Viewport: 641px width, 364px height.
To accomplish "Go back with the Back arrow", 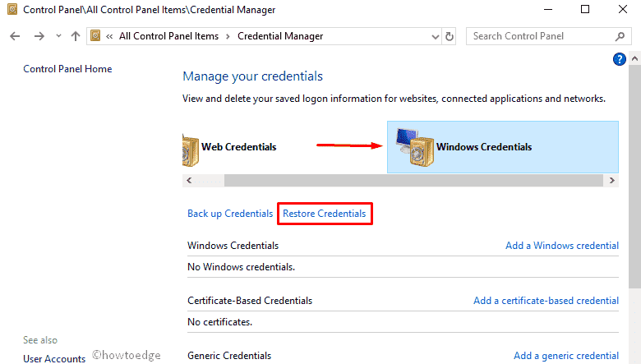I will (15, 36).
